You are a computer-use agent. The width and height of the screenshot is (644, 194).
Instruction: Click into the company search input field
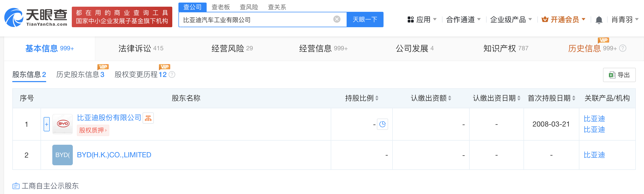coord(256,20)
